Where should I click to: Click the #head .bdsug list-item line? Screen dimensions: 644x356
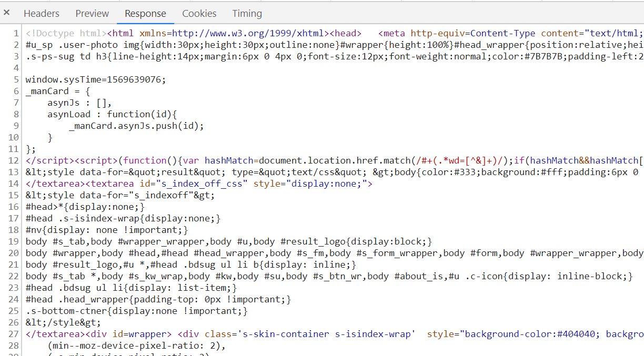pos(131,288)
